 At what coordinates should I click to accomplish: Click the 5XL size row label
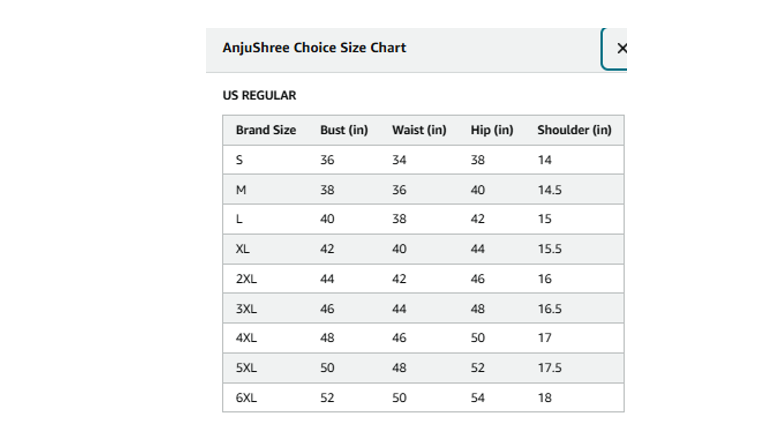[246, 368]
